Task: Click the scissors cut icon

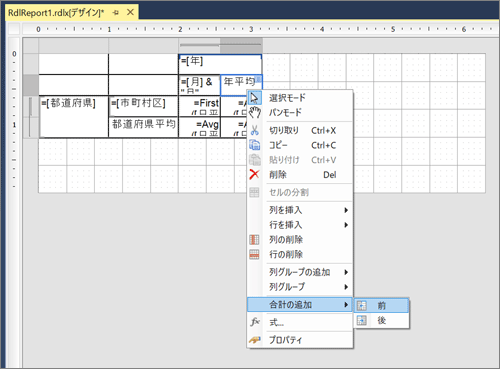Action: point(254,130)
